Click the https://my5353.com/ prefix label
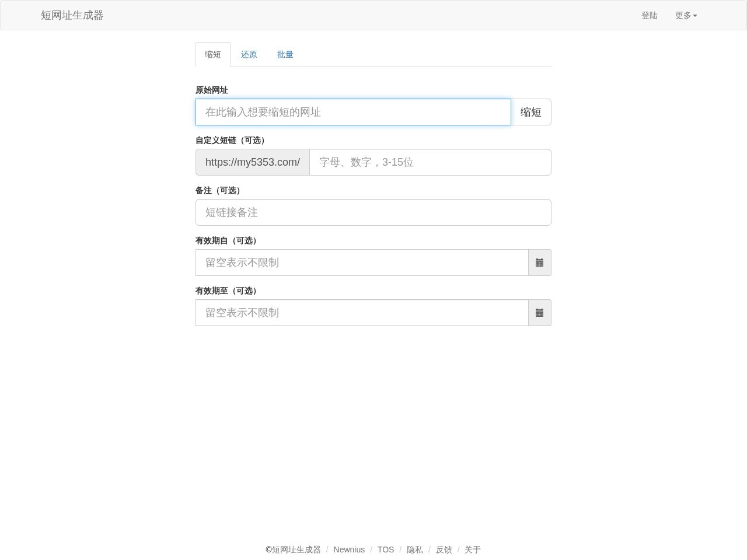The width and height of the screenshot is (747, 560). point(253,162)
